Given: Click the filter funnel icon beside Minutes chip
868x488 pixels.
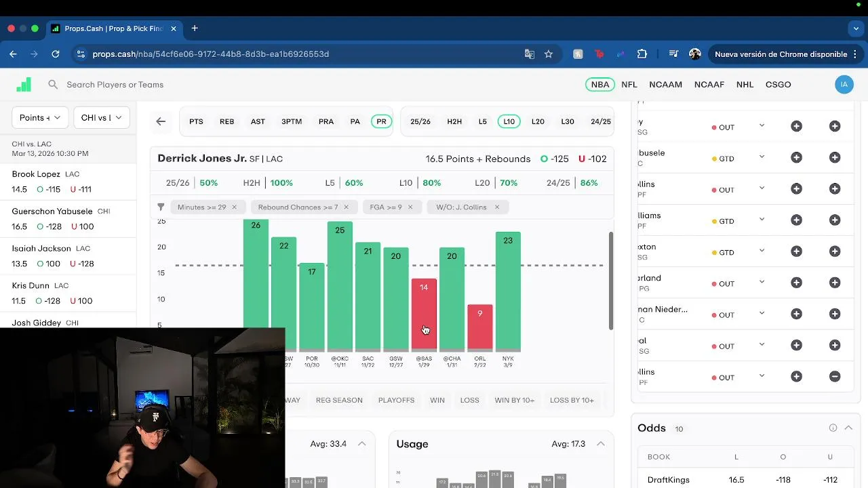Looking at the screenshot, I should coord(161,207).
